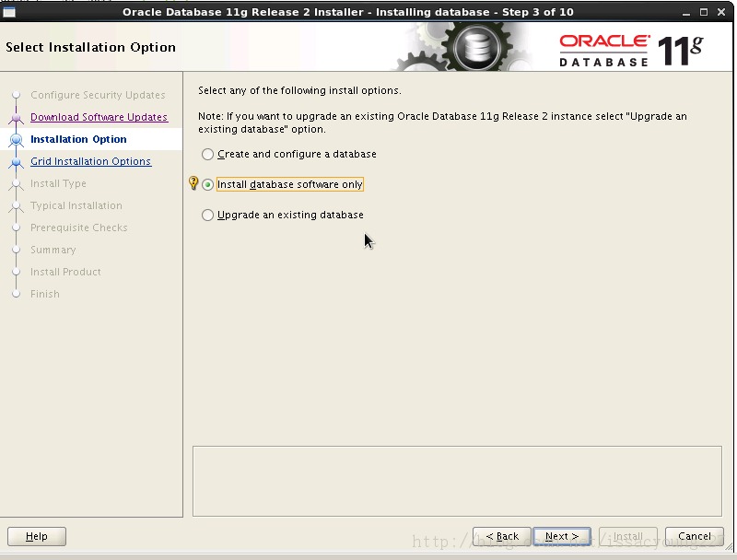Screen dimensions: 737x560
Task: Click the Help button
Action: pos(37,536)
